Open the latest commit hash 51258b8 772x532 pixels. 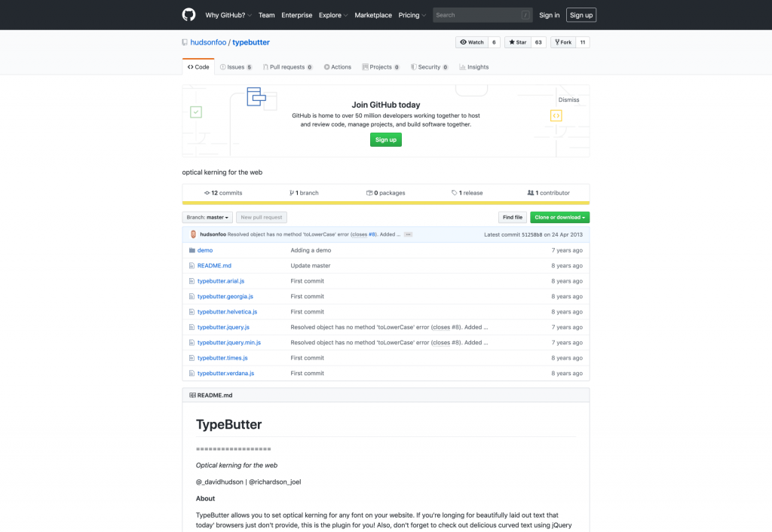532,235
